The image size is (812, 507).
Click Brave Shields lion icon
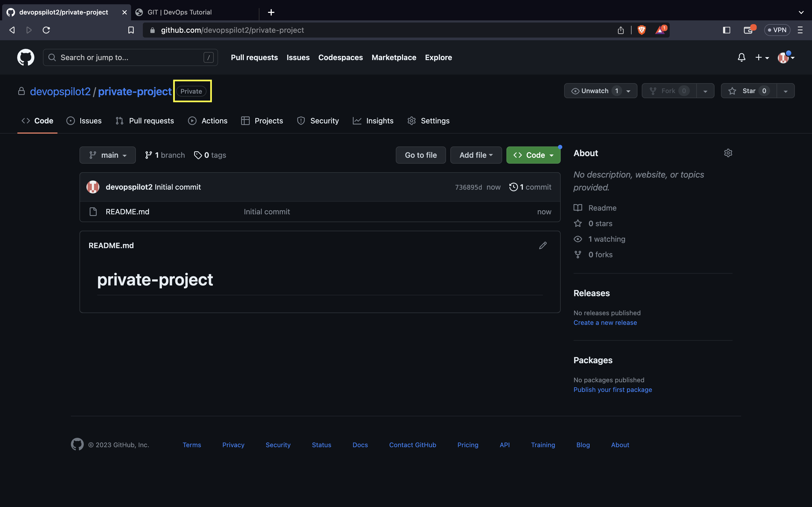(641, 30)
